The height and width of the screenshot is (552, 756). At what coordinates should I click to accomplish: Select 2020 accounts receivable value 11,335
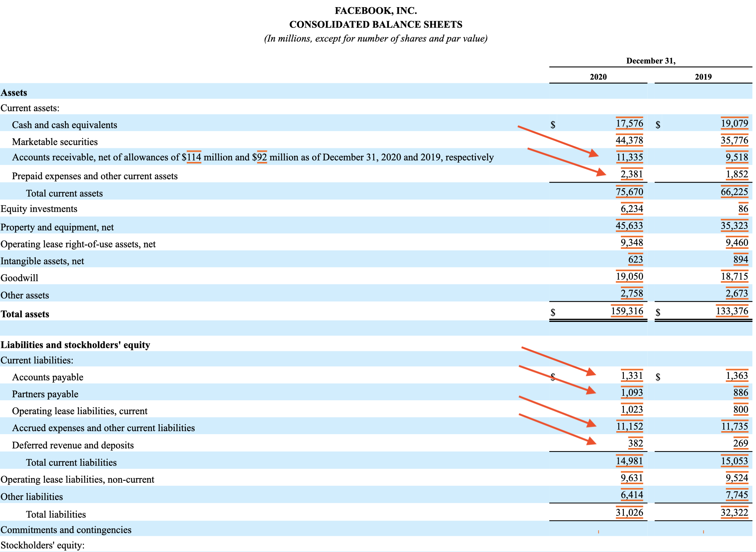pos(629,157)
